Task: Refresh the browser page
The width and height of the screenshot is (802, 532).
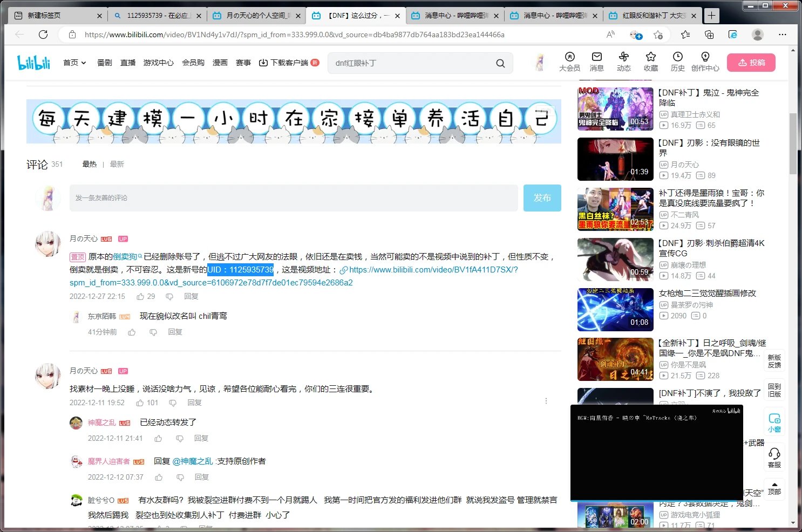Action: (43, 35)
